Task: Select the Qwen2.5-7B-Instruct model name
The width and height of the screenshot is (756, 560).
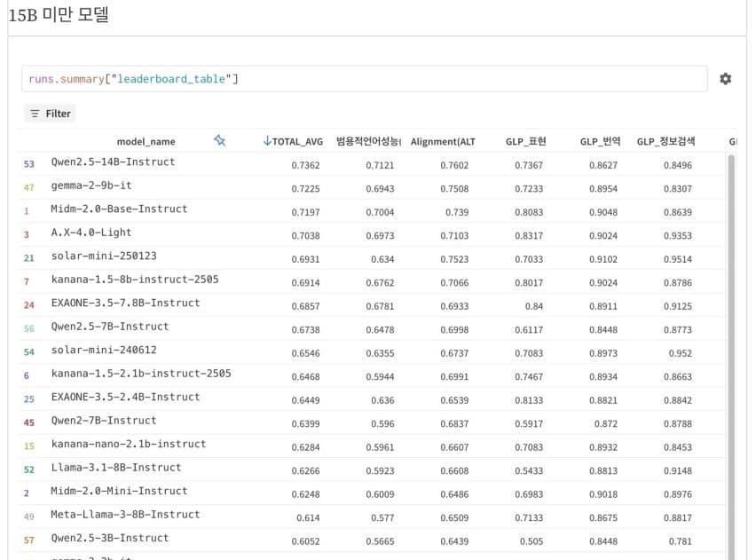Action: (110, 327)
